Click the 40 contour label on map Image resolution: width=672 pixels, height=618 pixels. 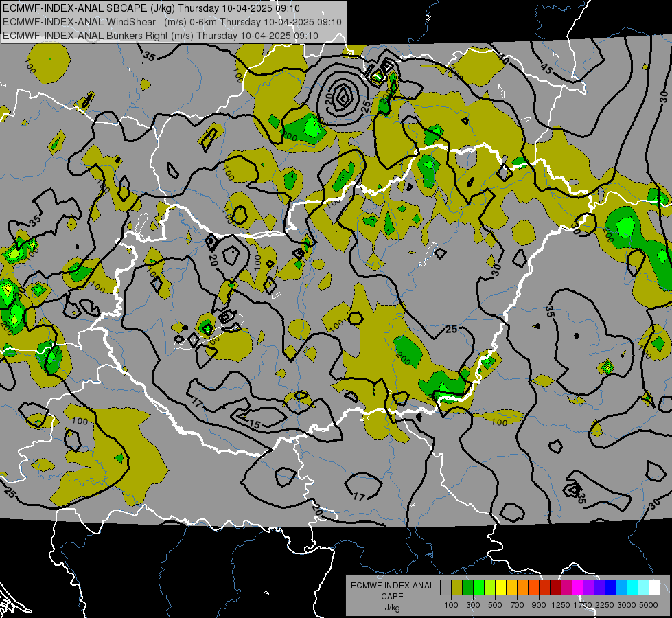click(x=502, y=59)
